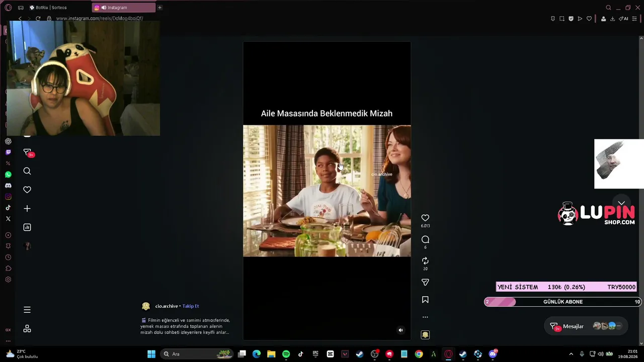Open the Instagram dashboard chart icon
Image resolution: width=644 pixels, height=362 pixels.
click(x=27, y=227)
